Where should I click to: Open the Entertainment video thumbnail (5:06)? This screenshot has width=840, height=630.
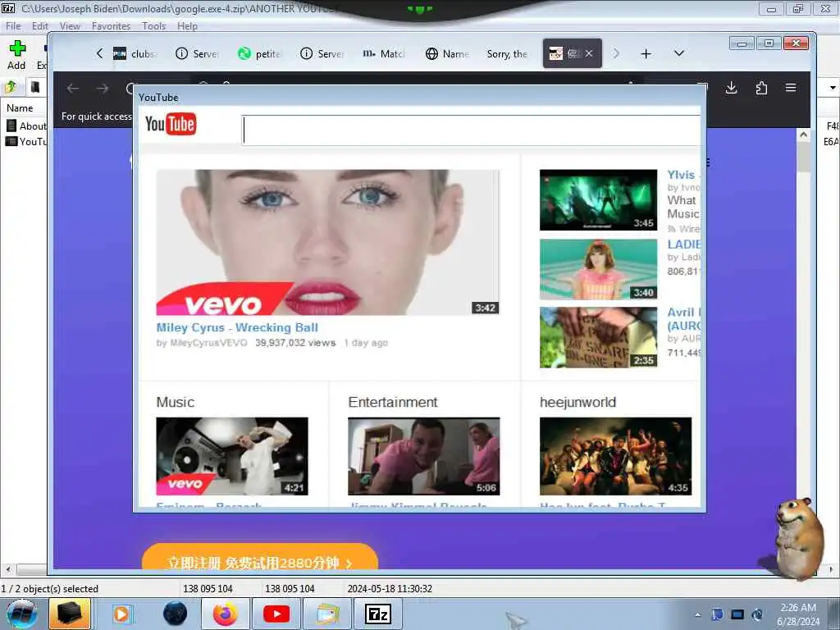click(424, 456)
